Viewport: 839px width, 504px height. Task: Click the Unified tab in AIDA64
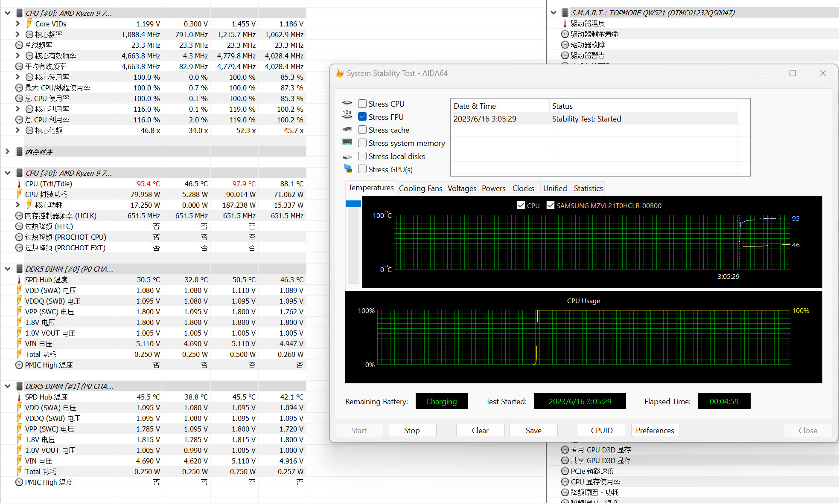click(553, 188)
